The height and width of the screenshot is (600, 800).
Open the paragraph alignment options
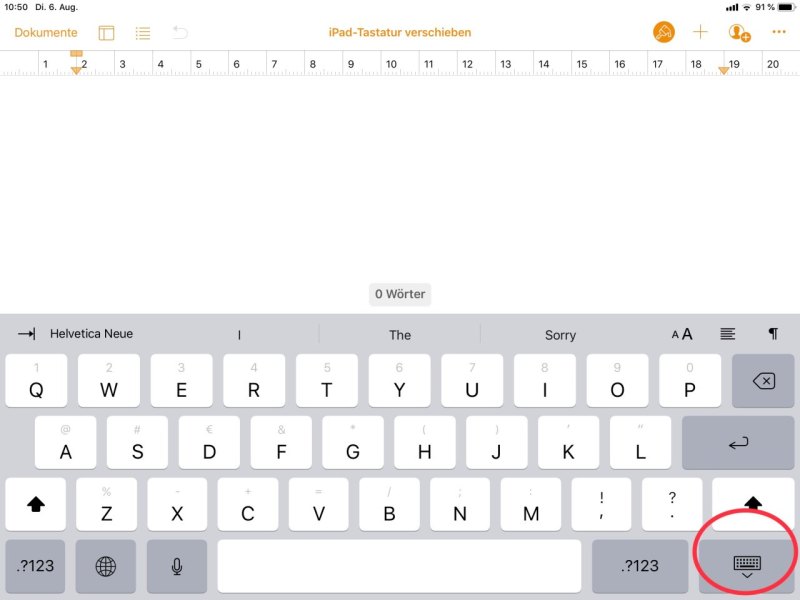(x=728, y=334)
